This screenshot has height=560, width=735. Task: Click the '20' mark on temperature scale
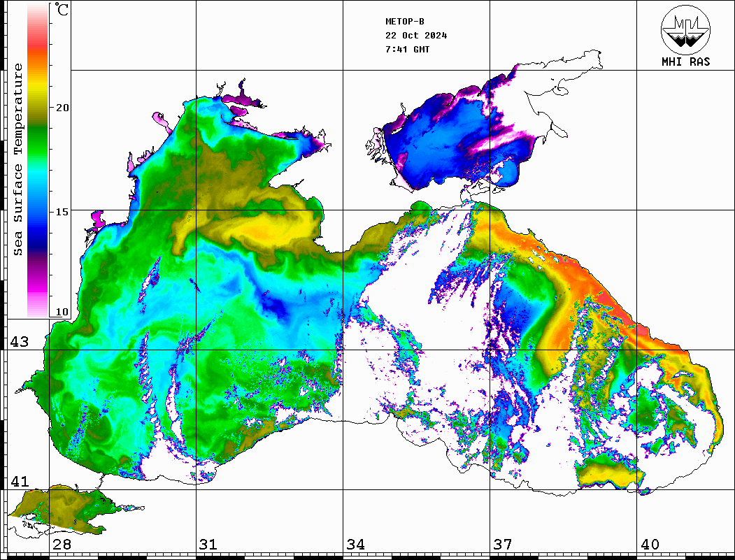[x=62, y=107]
